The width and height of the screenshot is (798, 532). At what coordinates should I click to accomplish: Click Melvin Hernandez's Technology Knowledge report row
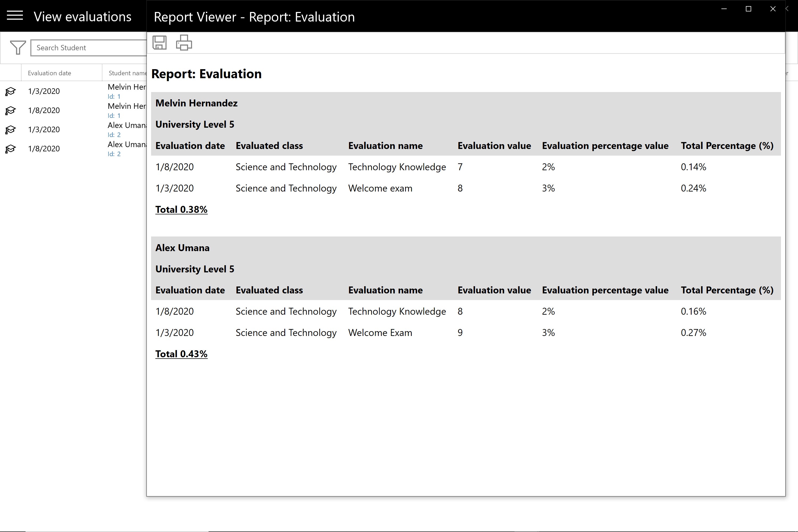pos(397,167)
